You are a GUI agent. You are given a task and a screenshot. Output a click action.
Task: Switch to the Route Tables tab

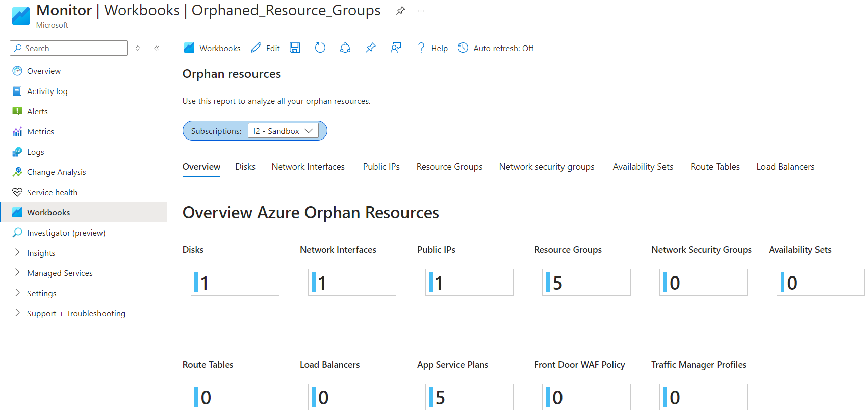pos(715,167)
